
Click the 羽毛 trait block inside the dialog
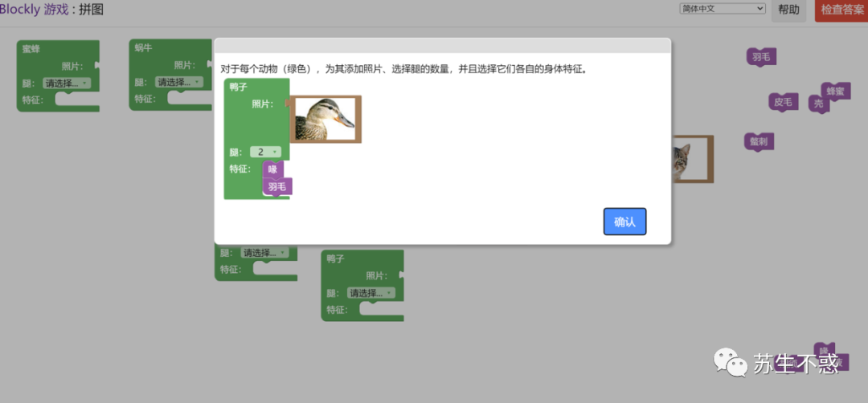coord(277,187)
